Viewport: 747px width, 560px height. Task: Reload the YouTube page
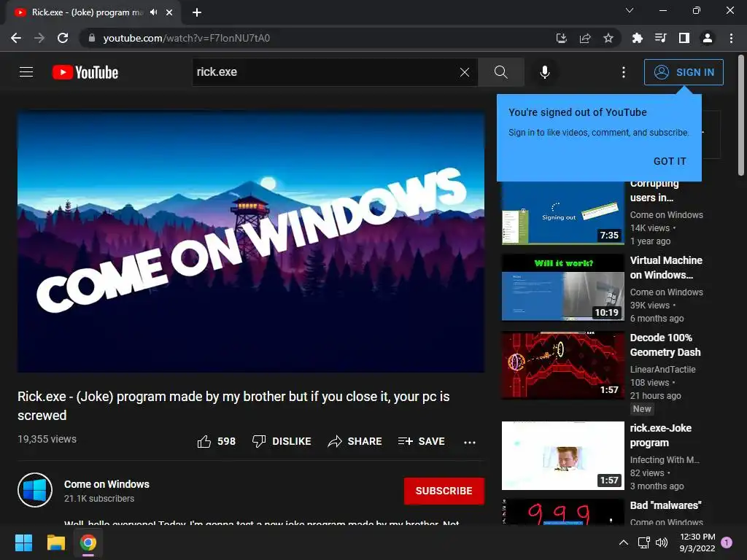(x=63, y=38)
